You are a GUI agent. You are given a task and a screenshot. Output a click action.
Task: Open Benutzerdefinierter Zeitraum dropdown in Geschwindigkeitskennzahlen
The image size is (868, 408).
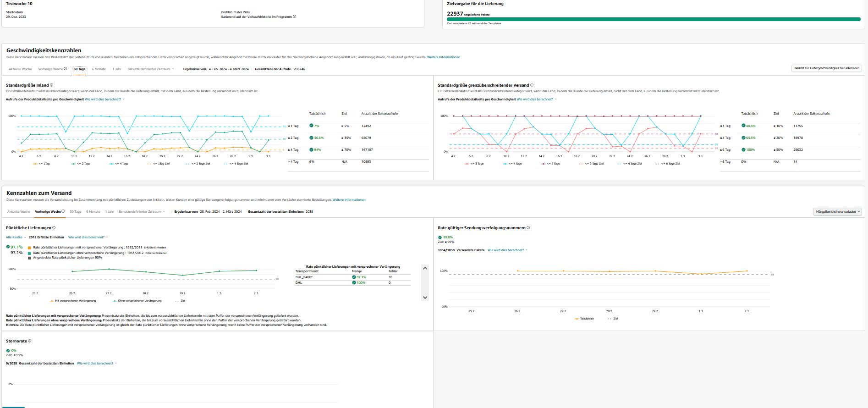(151, 69)
